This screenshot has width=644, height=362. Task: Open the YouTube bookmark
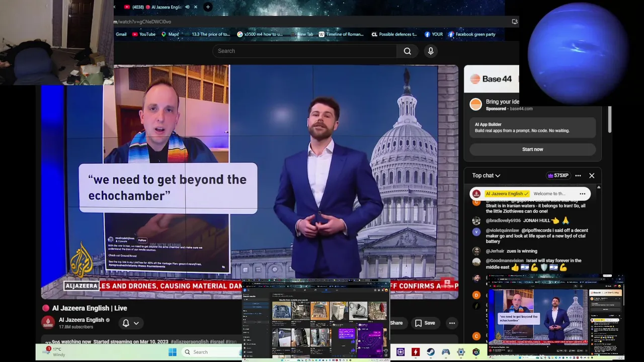144,34
